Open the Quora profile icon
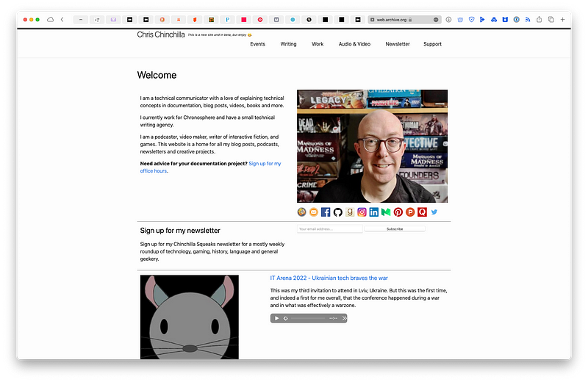This screenshot has height=382, width=588. (x=422, y=212)
